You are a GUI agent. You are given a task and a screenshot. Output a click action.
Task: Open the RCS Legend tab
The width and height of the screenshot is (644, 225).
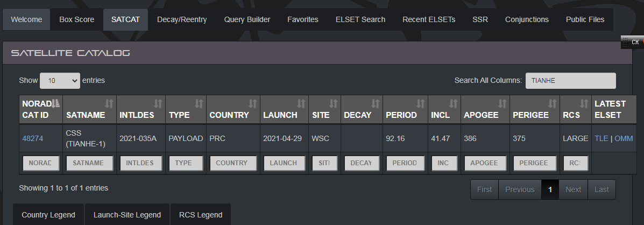pyautogui.click(x=201, y=215)
